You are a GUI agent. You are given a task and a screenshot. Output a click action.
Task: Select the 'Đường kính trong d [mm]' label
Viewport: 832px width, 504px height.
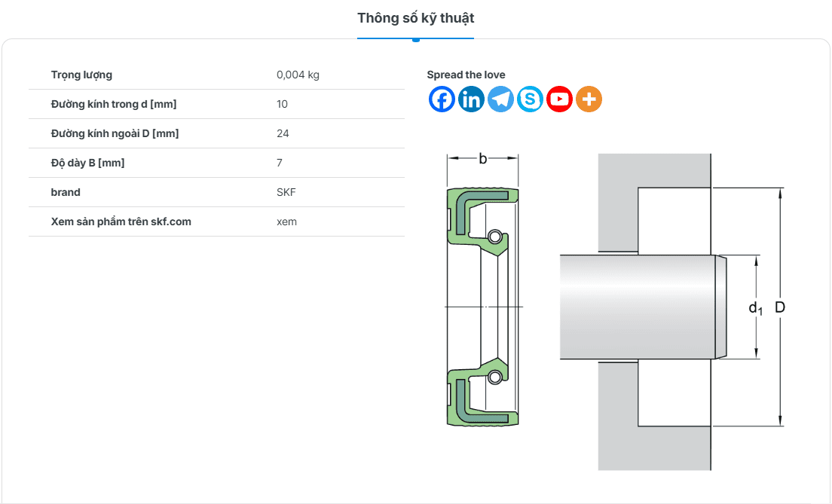pos(114,104)
